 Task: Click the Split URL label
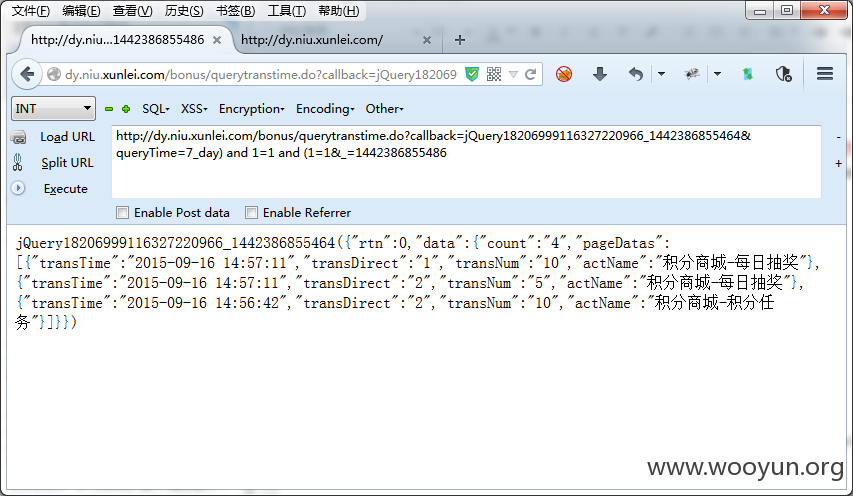pos(67,163)
